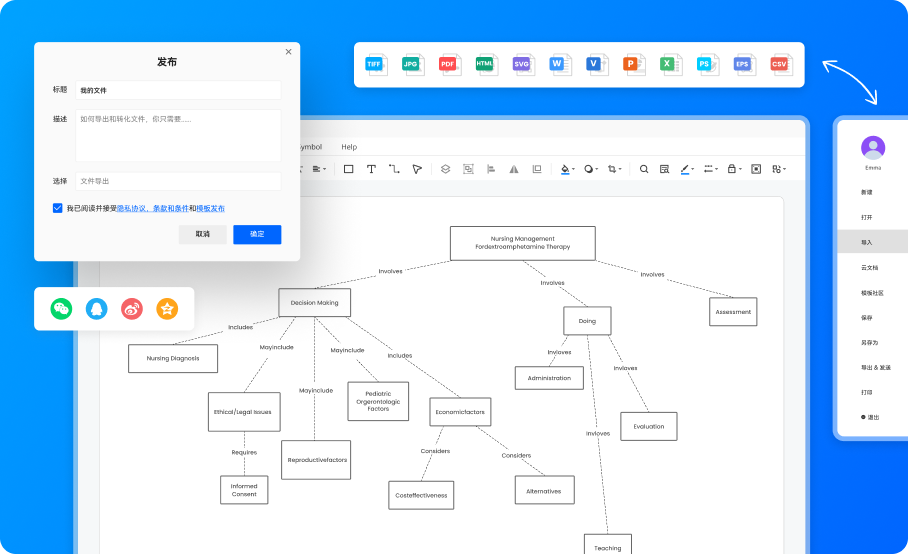Screen dimensions: 908x554
Task: Open the Help menu
Action: point(349,147)
